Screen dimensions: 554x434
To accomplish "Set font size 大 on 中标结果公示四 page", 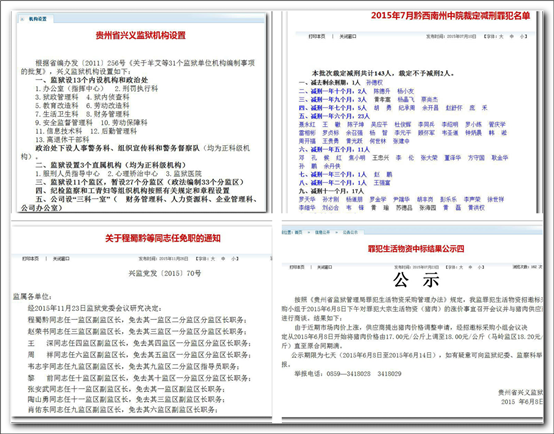I will (460, 267).
